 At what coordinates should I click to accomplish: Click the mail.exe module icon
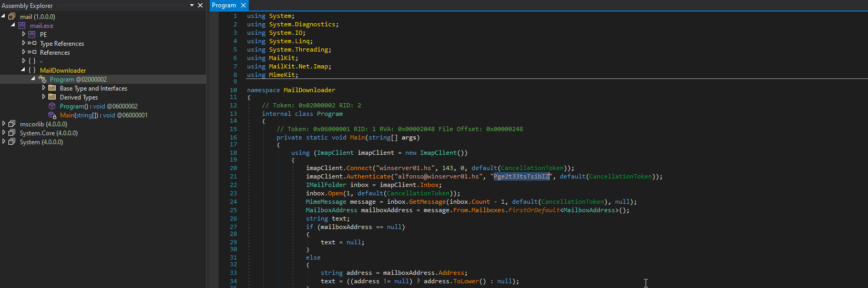click(x=22, y=25)
